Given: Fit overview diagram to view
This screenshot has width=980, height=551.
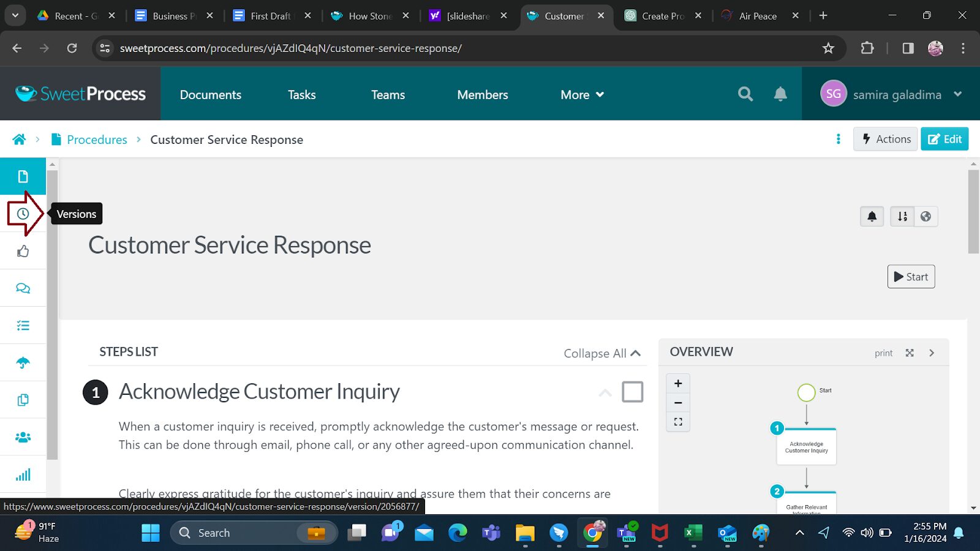Looking at the screenshot, I should (678, 422).
